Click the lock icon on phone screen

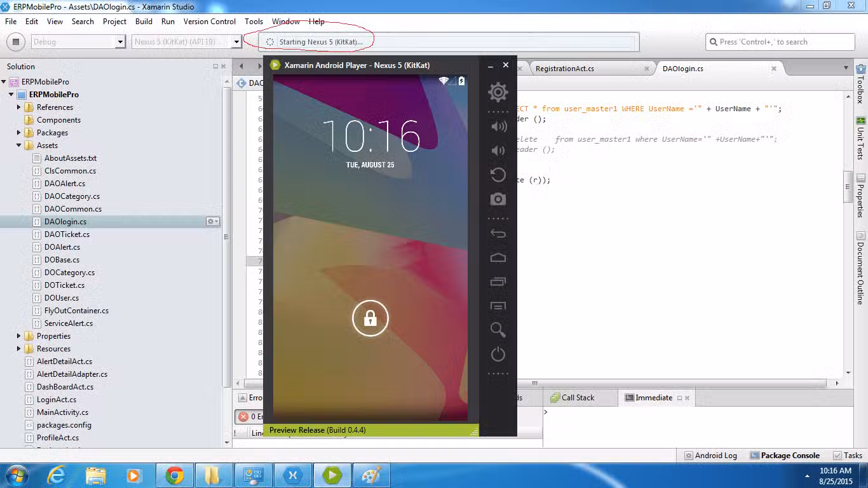click(x=370, y=318)
